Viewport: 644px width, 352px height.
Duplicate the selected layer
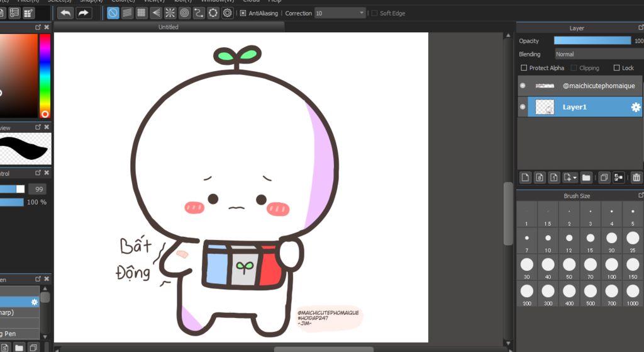point(604,177)
